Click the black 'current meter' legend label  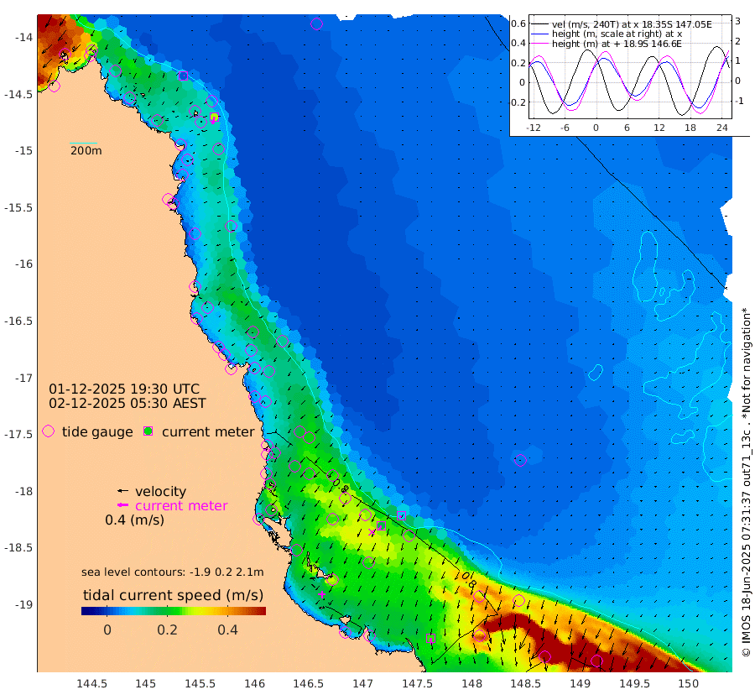[x=208, y=431]
